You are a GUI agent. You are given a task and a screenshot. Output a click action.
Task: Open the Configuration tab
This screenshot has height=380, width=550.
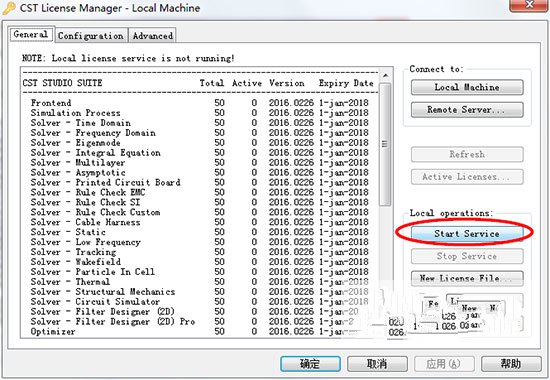pos(91,36)
